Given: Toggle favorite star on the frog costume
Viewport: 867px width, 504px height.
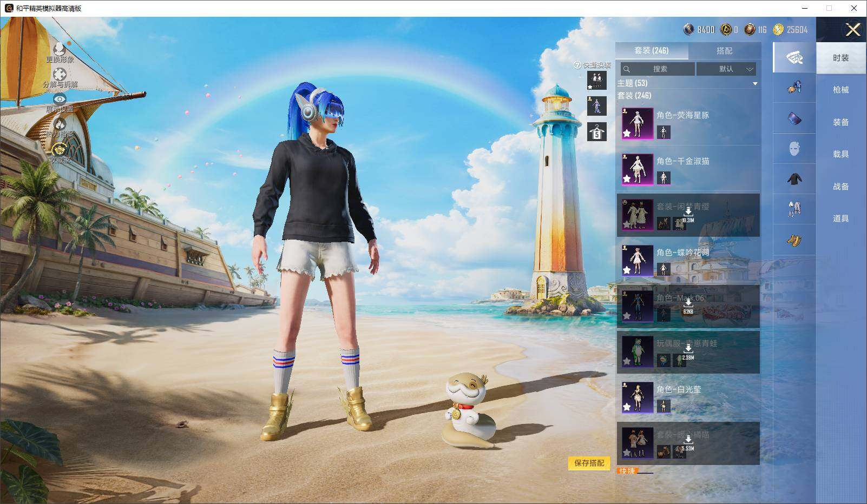Looking at the screenshot, I should [x=627, y=362].
